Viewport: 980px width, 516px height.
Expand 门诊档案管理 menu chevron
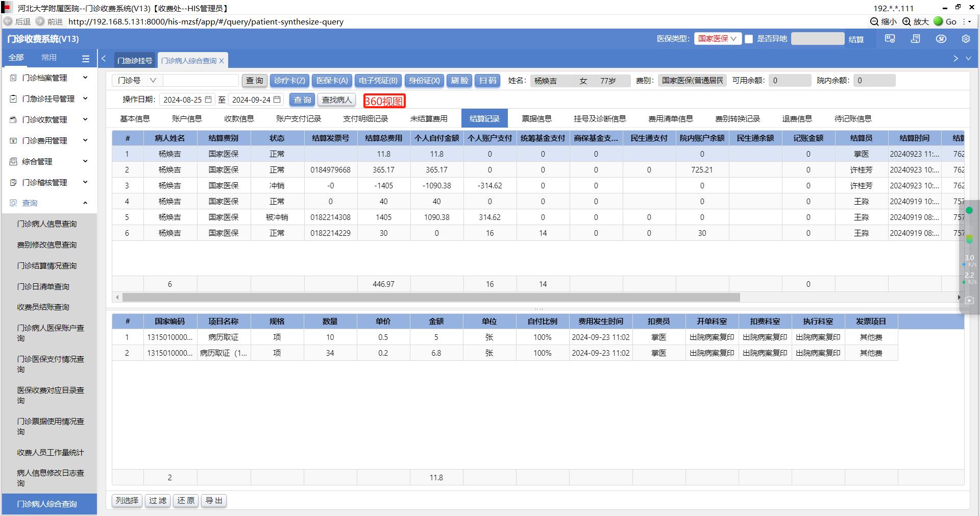pyautogui.click(x=85, y=78)
